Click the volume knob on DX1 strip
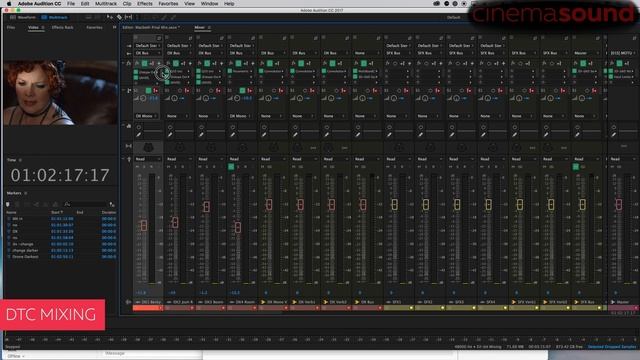 click(143, 98)
